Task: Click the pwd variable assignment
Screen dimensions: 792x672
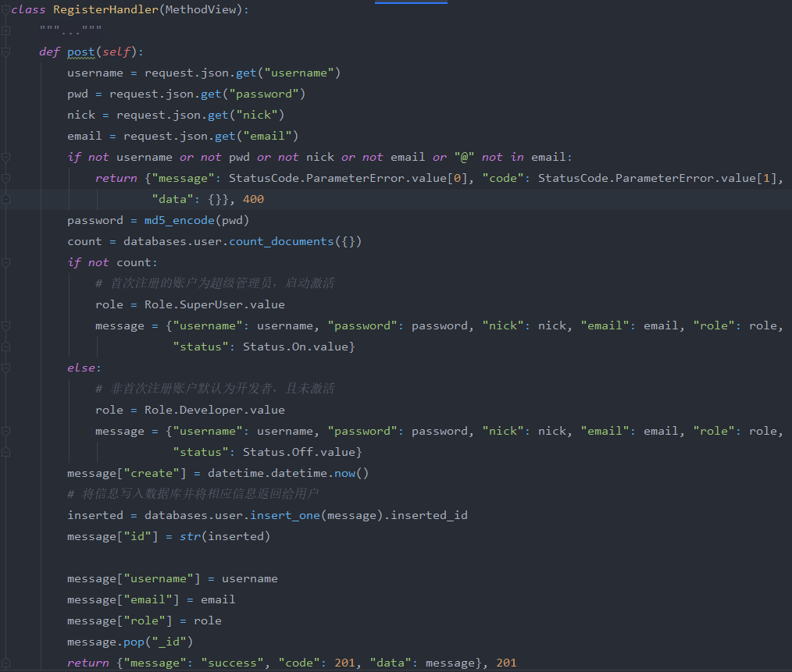Action: pos(77,94)
